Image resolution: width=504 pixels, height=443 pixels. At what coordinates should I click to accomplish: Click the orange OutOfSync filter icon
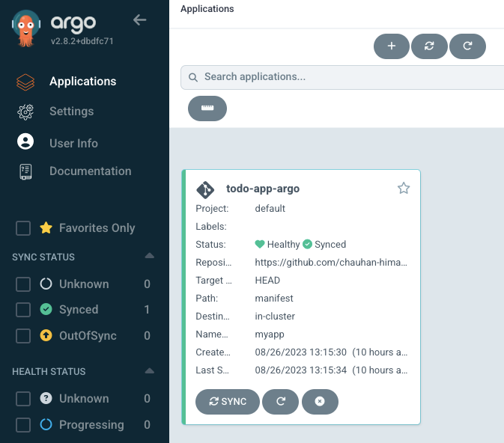click(46, 335)
